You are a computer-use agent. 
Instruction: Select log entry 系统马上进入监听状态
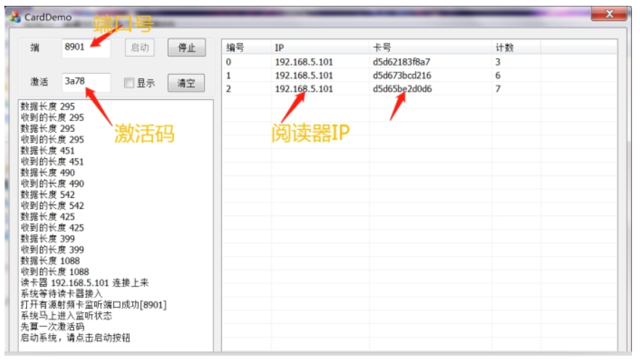(65, 316)
